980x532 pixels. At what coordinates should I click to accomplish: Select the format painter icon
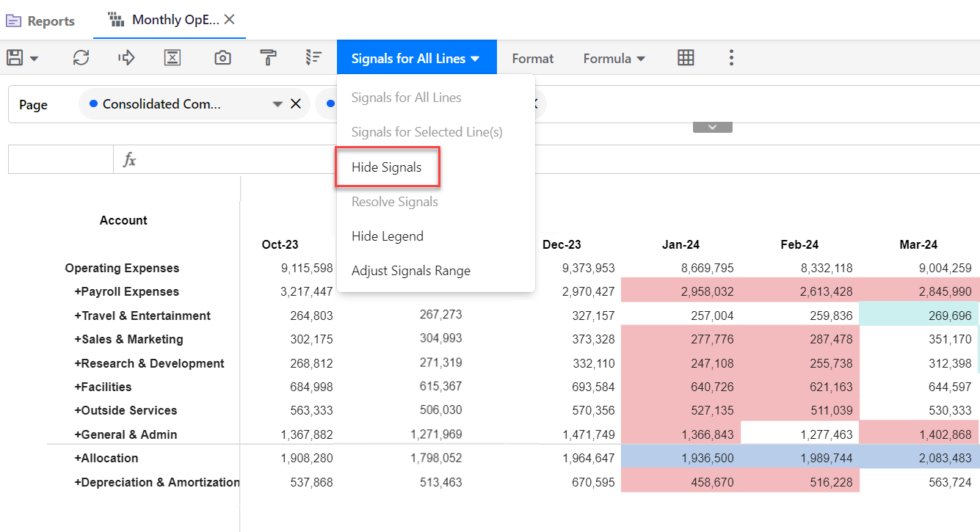(269, 57)
